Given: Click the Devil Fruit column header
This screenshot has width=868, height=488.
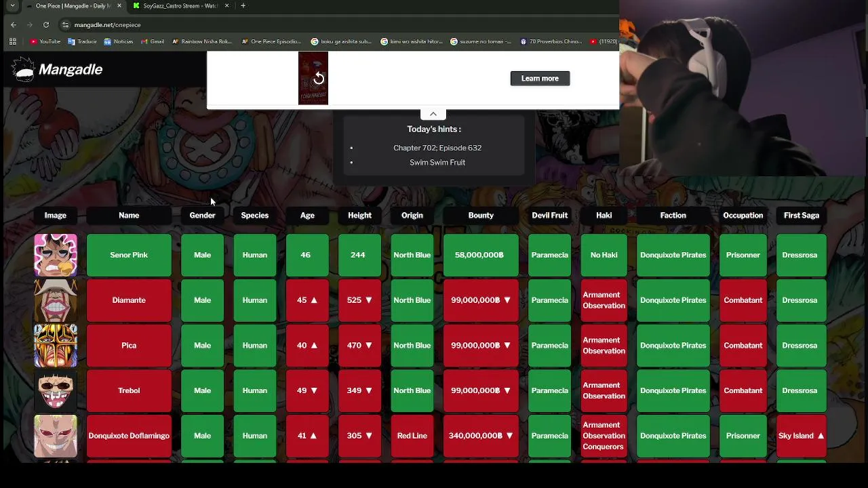Looking at the screenshot, I should (550, 215).
